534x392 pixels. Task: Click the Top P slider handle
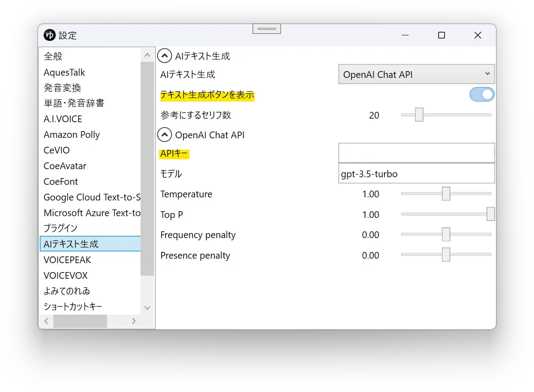click(491, 214)
